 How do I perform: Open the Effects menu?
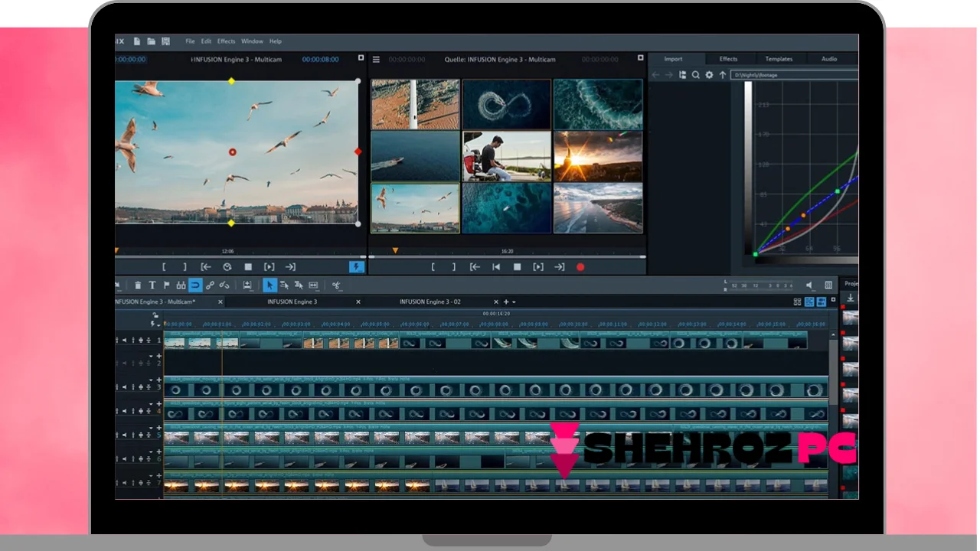coord(227,41)
